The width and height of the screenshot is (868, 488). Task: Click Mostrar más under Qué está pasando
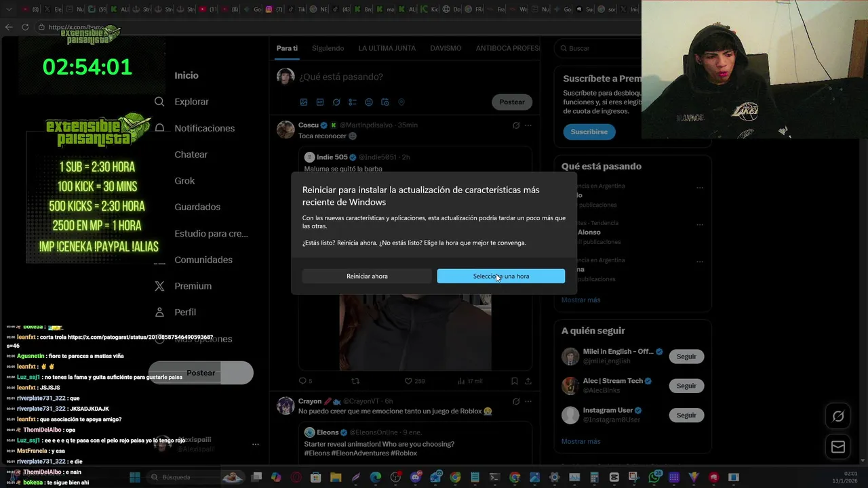click(x=580, y=300)
